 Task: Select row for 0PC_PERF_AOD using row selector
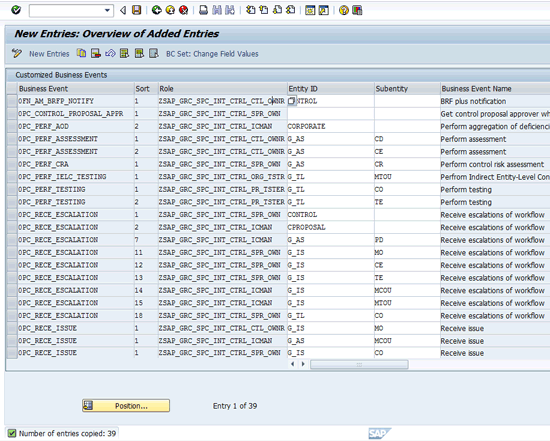coord(12,126)
